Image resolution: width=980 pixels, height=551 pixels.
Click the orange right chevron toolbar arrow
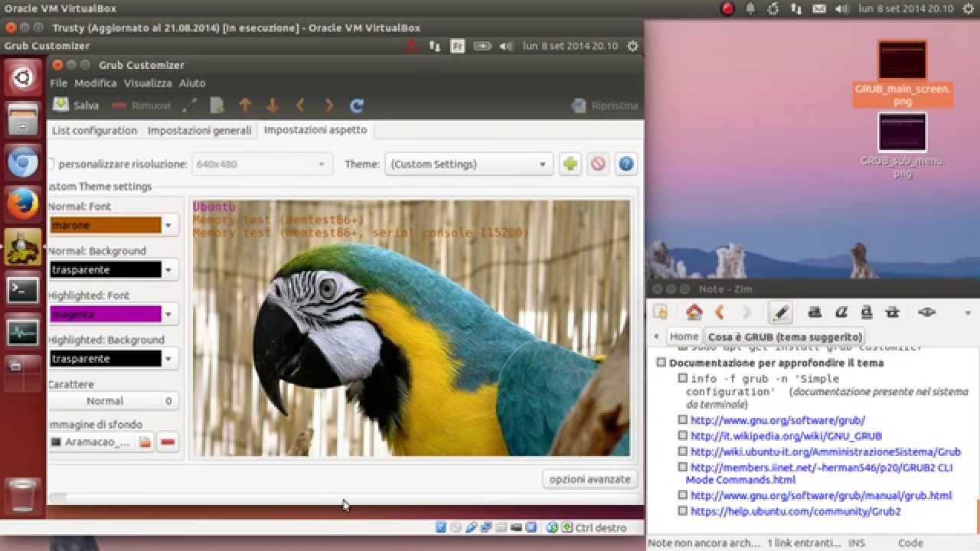coord(329,106)
